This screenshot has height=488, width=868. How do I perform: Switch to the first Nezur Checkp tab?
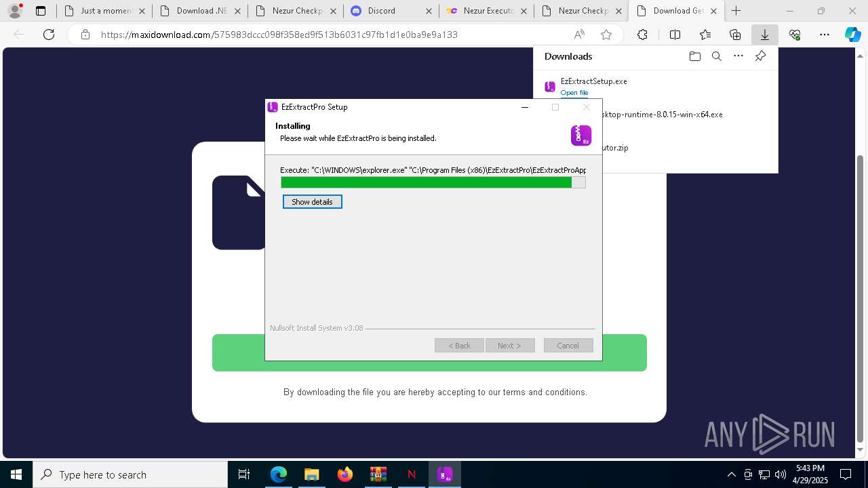[295, 11]
